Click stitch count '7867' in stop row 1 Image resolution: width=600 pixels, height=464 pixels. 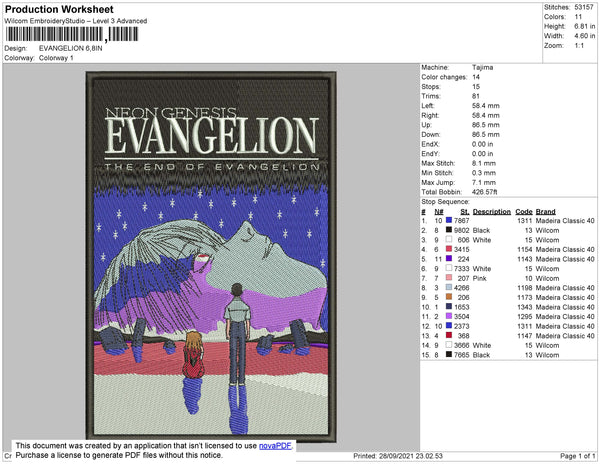[x=461, y=221]
